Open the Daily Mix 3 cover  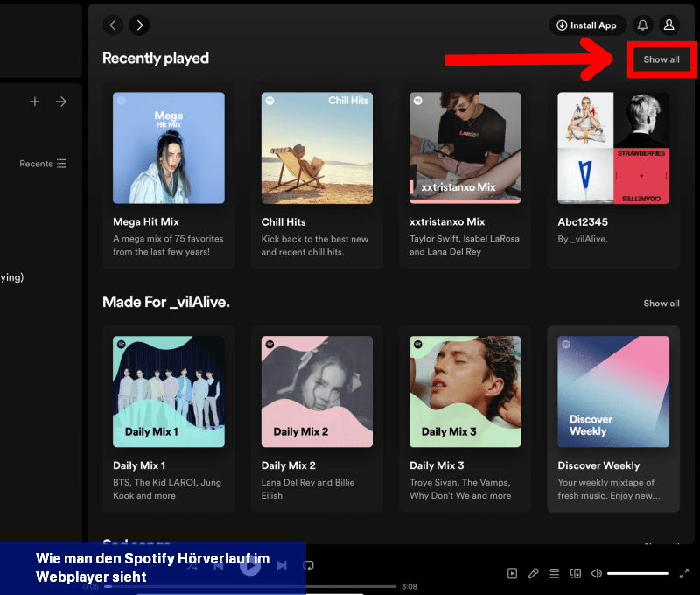[x=465, y=391]
